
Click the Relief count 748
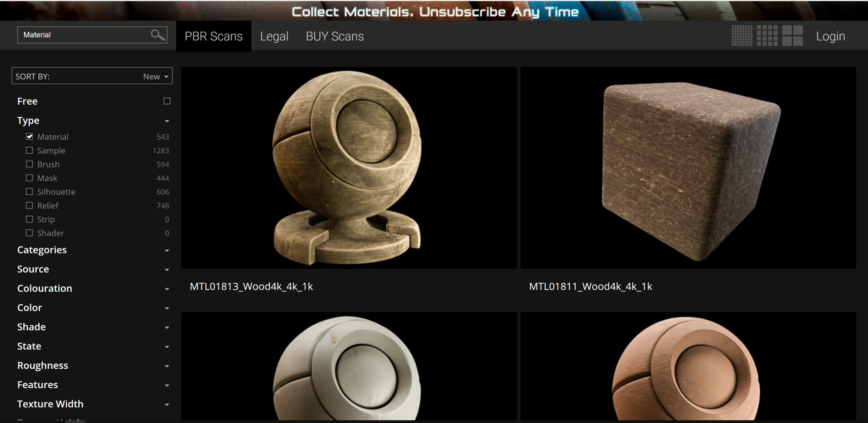(163, 205)
